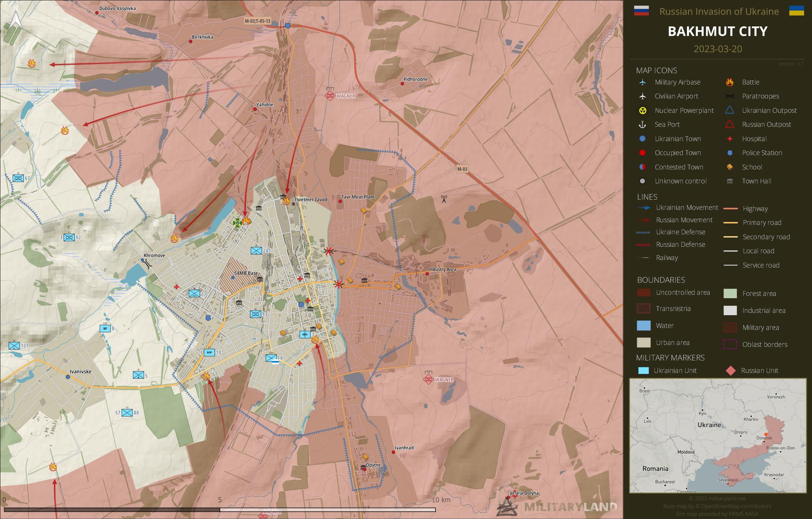This screenshot has width=812, height=519.
Task: Click the Berkhivka occupied town dot
Action: click(x=191, y=42)
